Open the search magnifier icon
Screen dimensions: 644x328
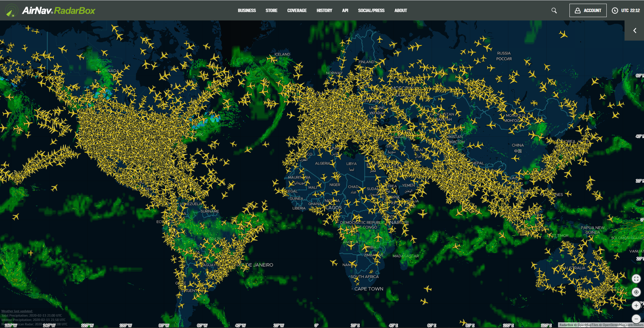[554, 10]
